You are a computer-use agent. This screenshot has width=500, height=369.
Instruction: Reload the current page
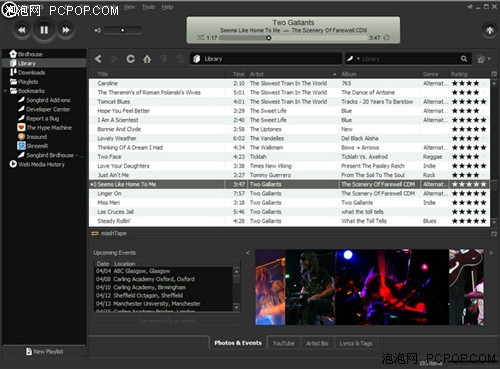pyautogui.click(x=130, y=59)
